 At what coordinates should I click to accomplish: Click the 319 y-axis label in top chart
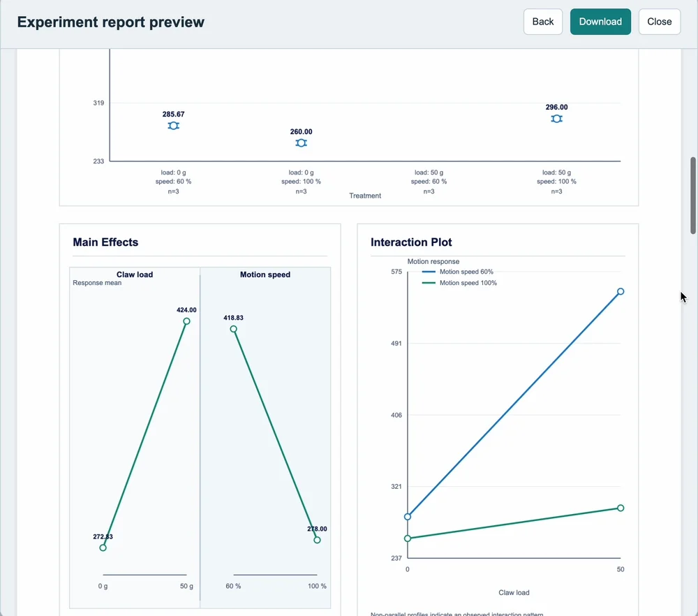click(98, 103)
